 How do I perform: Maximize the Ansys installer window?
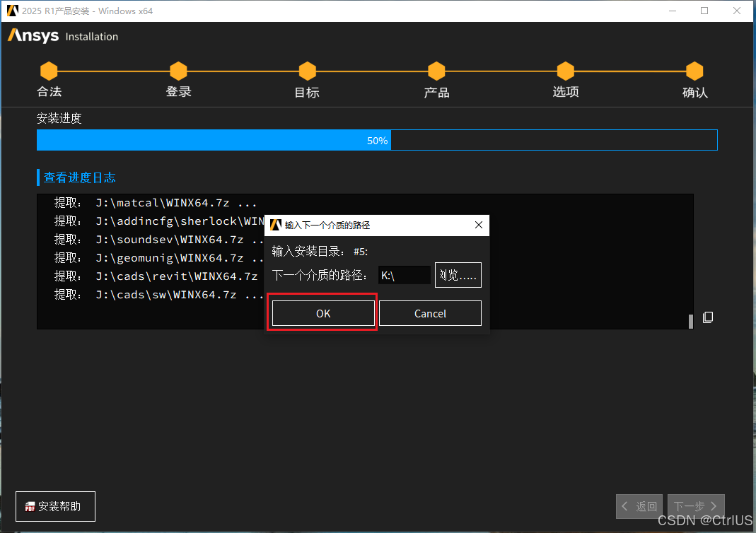coord(704,11)
